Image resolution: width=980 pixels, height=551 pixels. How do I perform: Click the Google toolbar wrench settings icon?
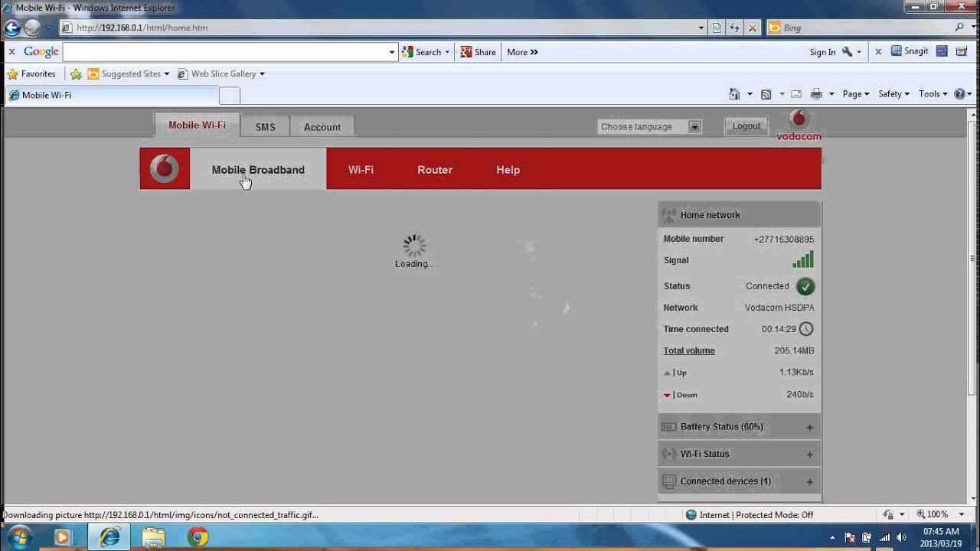[847, 52]
